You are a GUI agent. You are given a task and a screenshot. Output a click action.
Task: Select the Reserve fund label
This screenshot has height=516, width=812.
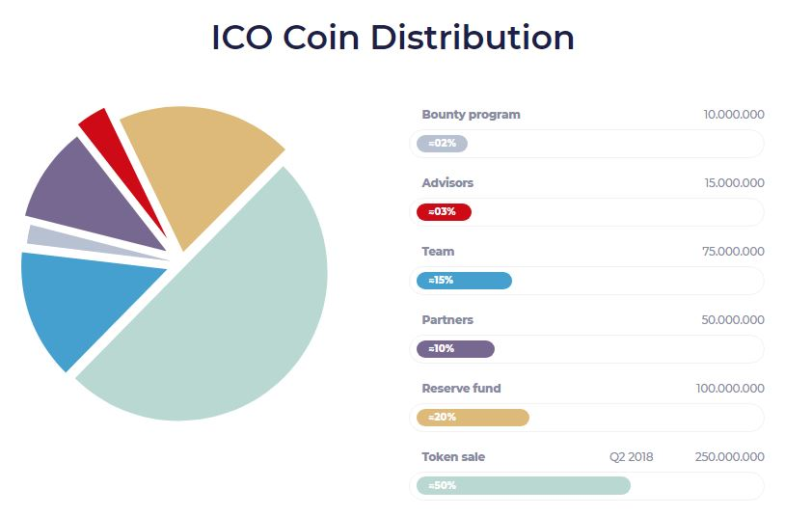pyautogui.click(x=461, y=388)
